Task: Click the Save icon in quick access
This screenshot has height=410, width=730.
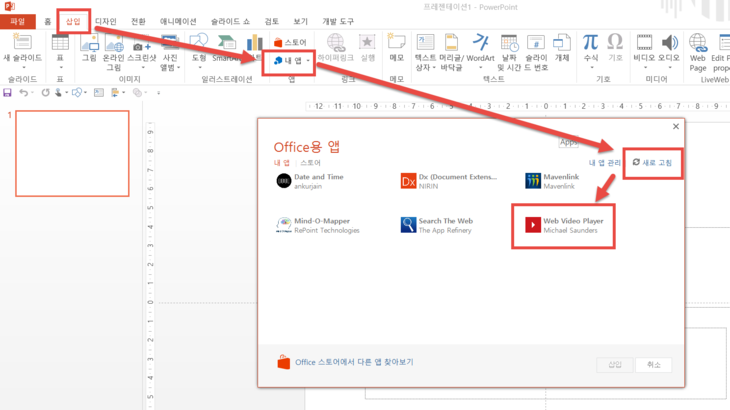Action: click(x=7, y=93)
